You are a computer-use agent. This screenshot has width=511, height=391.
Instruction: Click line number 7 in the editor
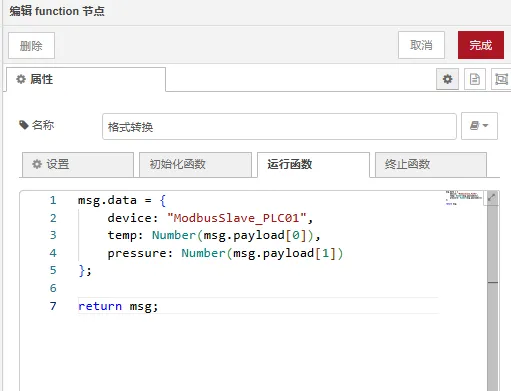click(x=53, y=306)
